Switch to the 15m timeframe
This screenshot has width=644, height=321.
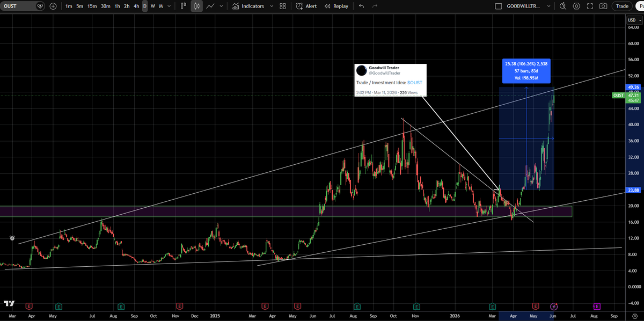(92, 6)
